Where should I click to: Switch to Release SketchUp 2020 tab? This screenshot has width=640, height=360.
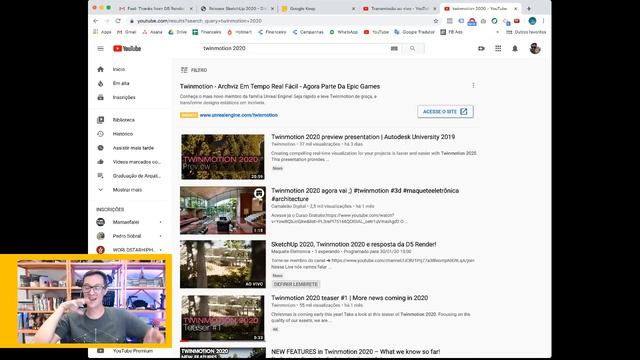coord(237,9)
